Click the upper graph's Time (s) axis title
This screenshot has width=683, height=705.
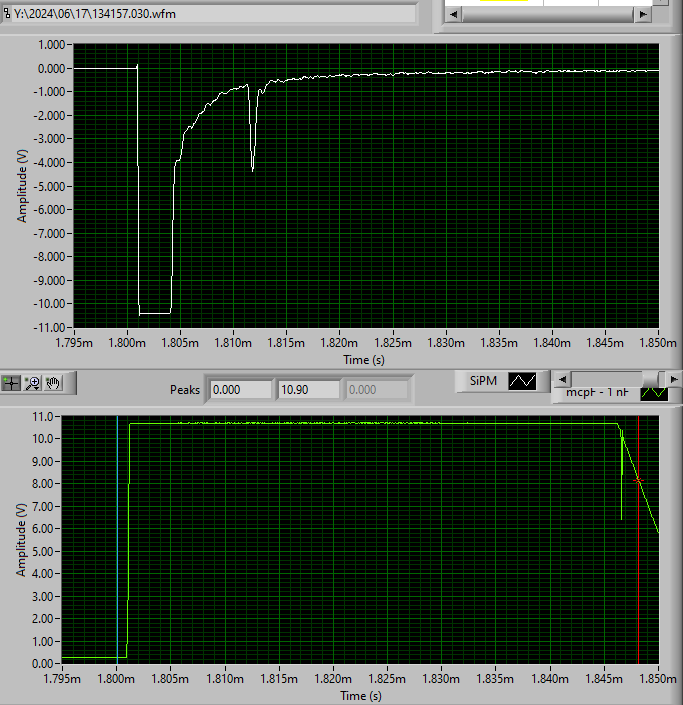[x=364, y=360]
